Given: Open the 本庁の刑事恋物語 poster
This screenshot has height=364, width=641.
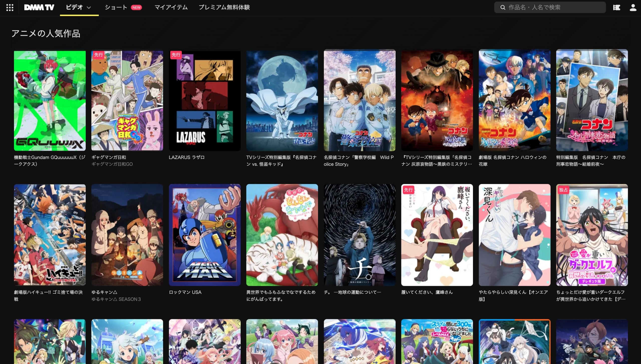Looking at the screenshot, I should click(592, 100).
